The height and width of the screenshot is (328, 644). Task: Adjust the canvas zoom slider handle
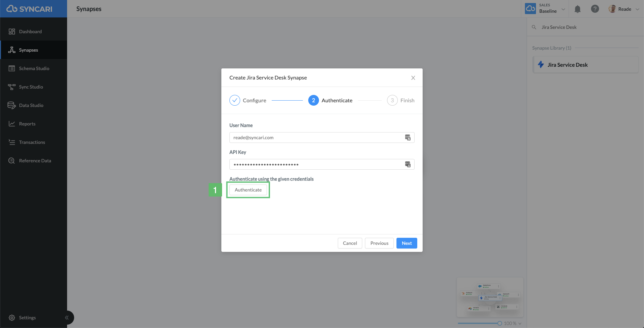(x=500, y=323)
